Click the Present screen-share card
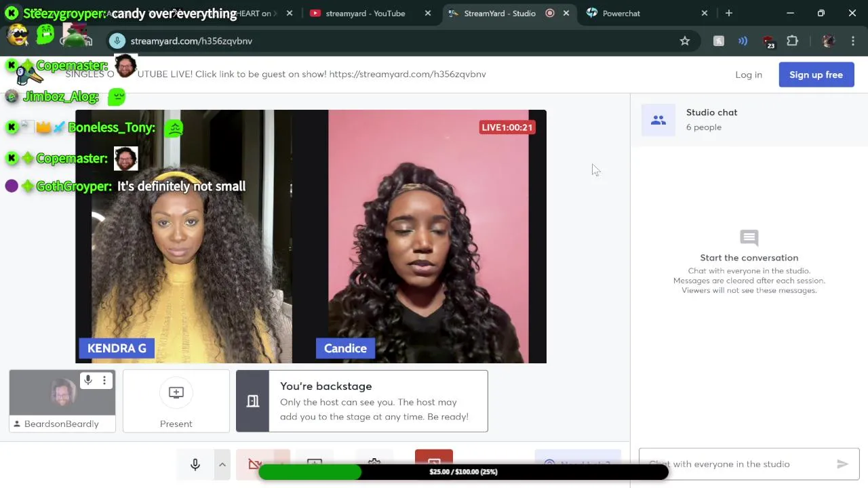The height and width of the screenshot is (488, 868). tap(176, 401)
